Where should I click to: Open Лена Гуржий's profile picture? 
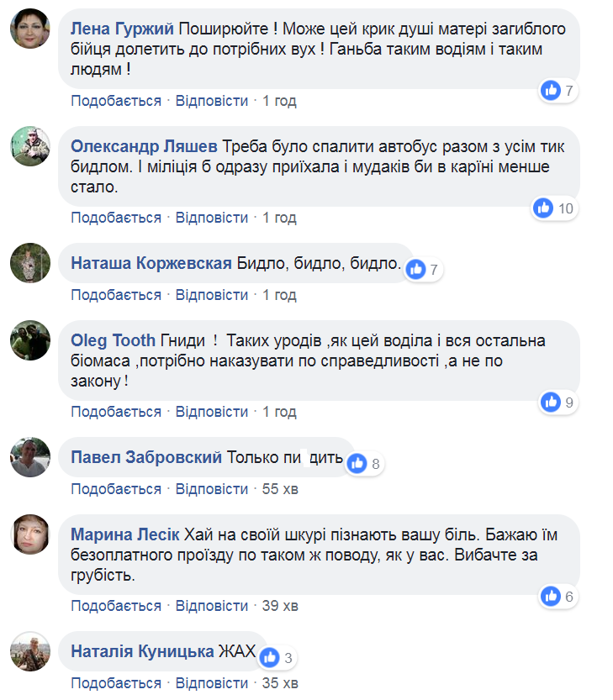click(x=31, y=32)
